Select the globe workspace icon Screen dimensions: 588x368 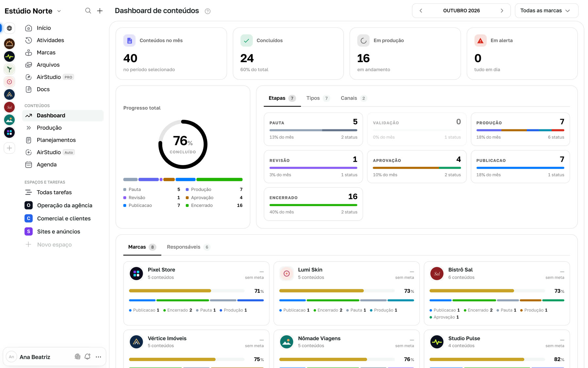point(9,28)
